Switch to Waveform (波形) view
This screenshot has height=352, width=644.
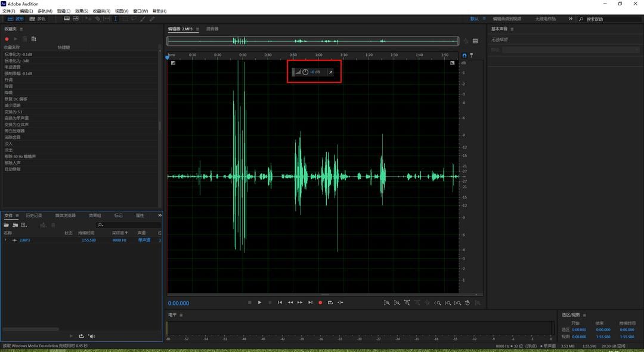pos(16,18)
